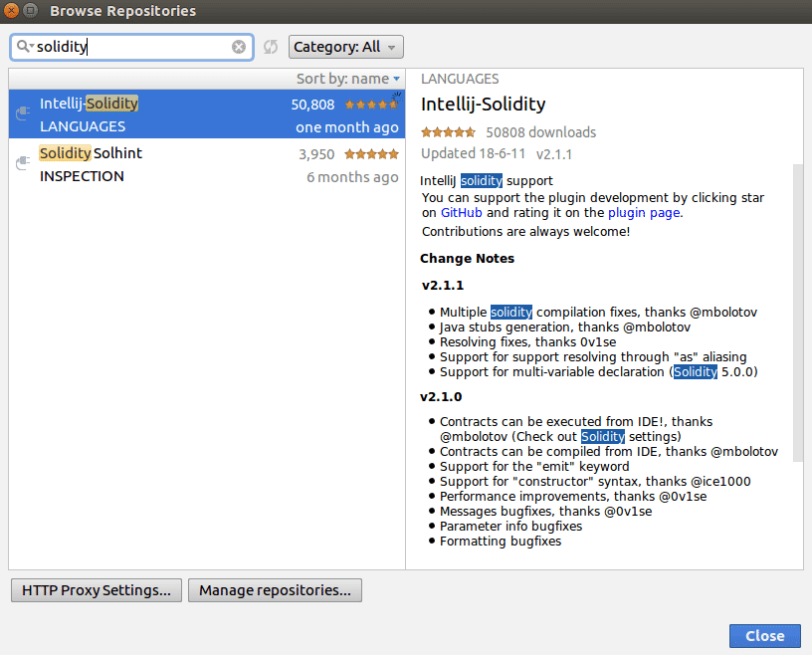Click 'Updated 18-6-11' text

[x=473, y=154]
